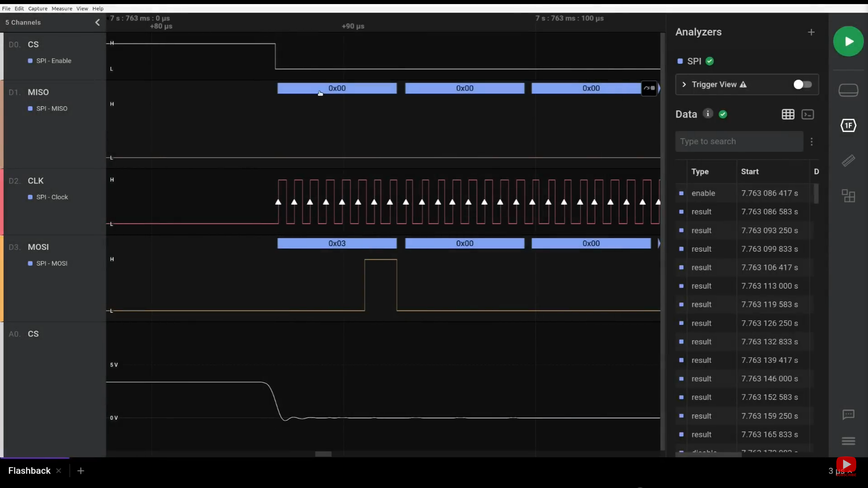Click the export/list view icon in Data panel
Viewport: 868px width, 488px height.
808,114
